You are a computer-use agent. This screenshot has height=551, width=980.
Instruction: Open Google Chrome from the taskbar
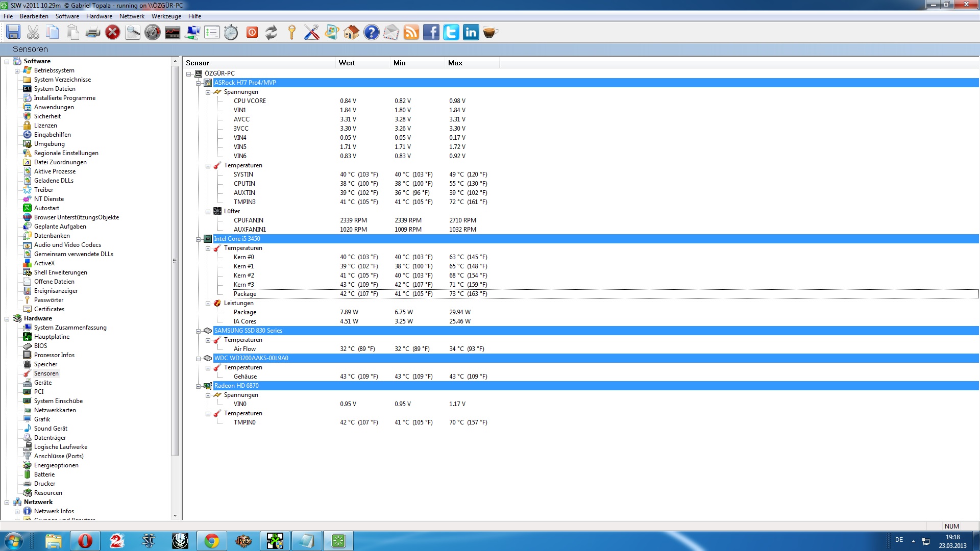pyautogui.click(x=211, y=541)
